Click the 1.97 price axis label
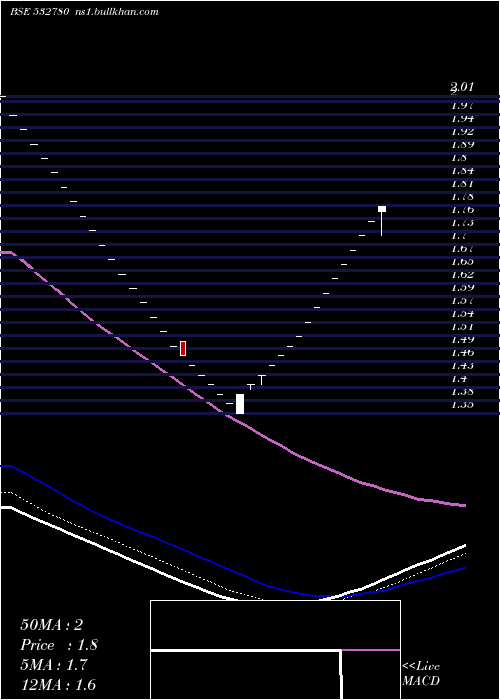500x700 pixels. coord(462,106)
